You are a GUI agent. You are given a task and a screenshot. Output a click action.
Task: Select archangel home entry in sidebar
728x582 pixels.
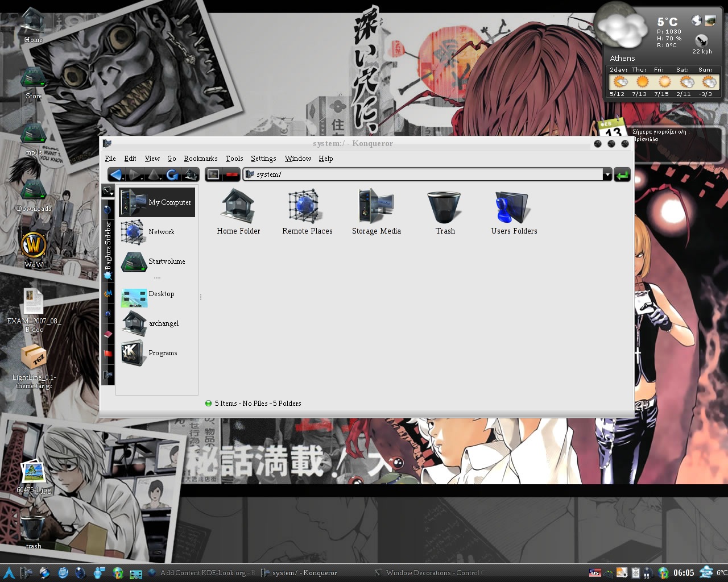tap(157, 323)
